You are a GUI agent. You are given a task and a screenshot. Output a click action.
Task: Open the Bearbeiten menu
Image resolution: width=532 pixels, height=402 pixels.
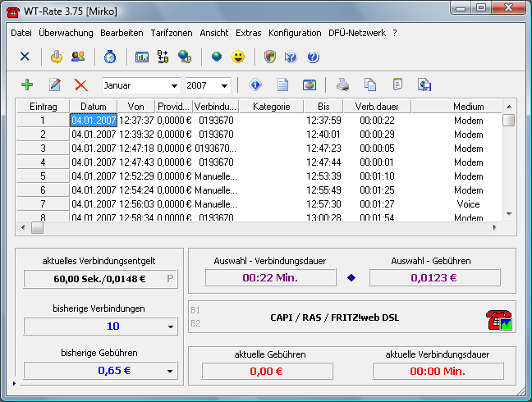tap(122, 33)
